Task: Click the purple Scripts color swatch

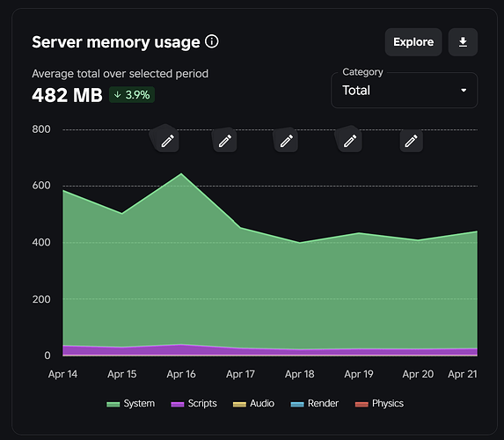Action: 178,404
